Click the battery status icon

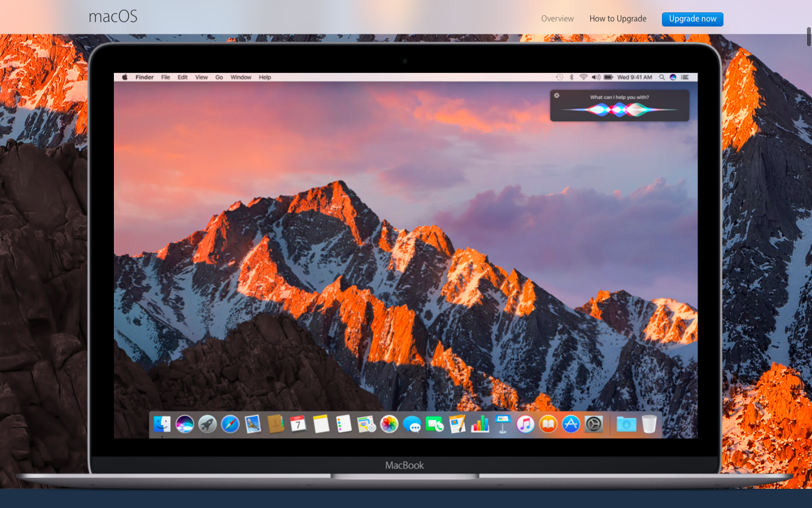pos(608,77)
